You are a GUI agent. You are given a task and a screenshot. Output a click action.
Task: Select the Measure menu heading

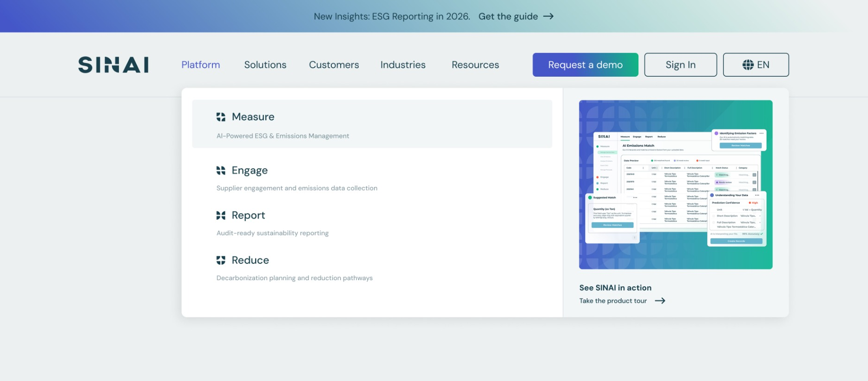[x=253, y=117]
